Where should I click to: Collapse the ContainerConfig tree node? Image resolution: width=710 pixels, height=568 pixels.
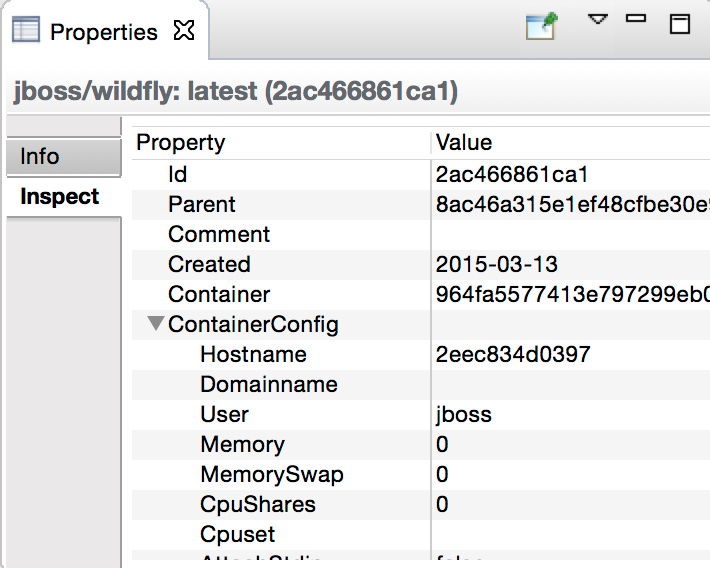coord(156,324)
